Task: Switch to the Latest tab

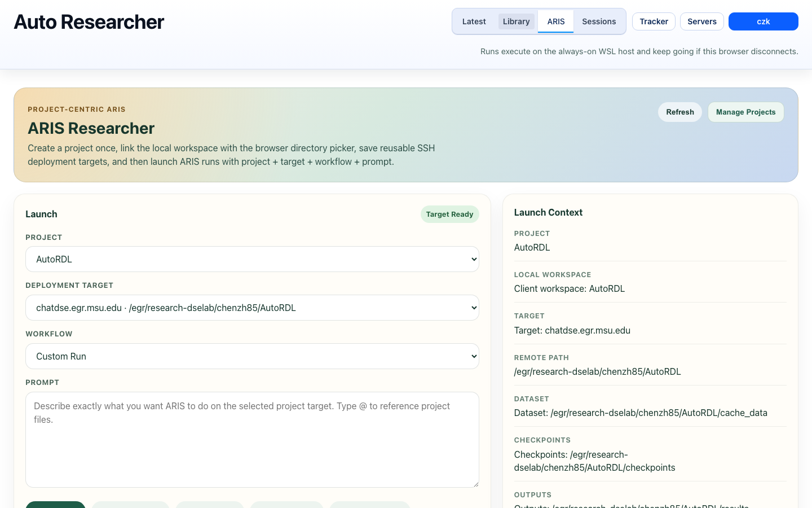Action: coord(474,21)
